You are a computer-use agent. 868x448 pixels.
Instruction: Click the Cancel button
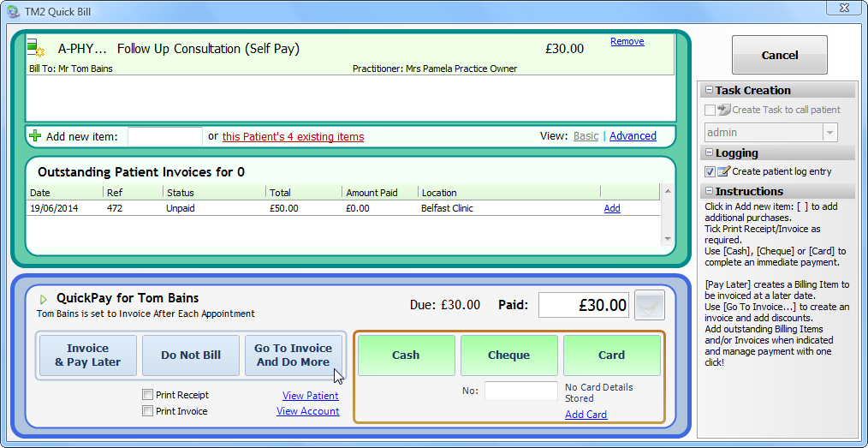point(780,55)
